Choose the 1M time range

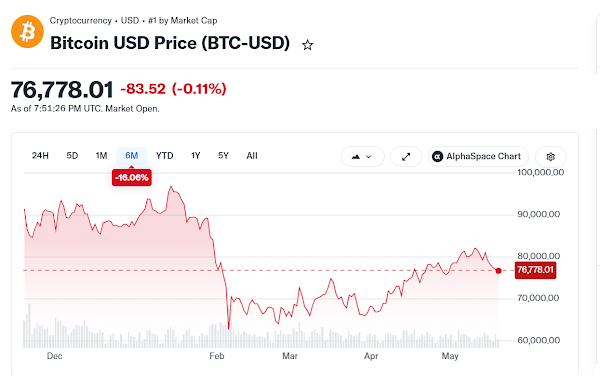click(x=101, y=156)
